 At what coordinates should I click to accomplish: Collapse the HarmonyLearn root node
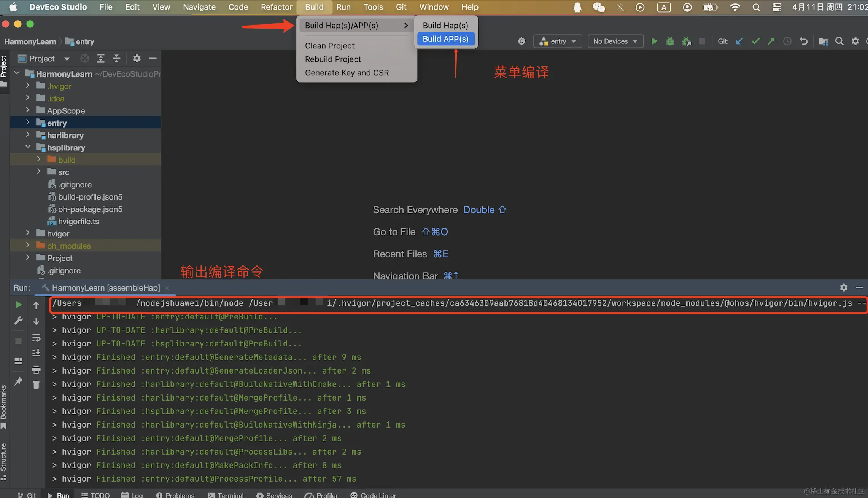(17, 73)
